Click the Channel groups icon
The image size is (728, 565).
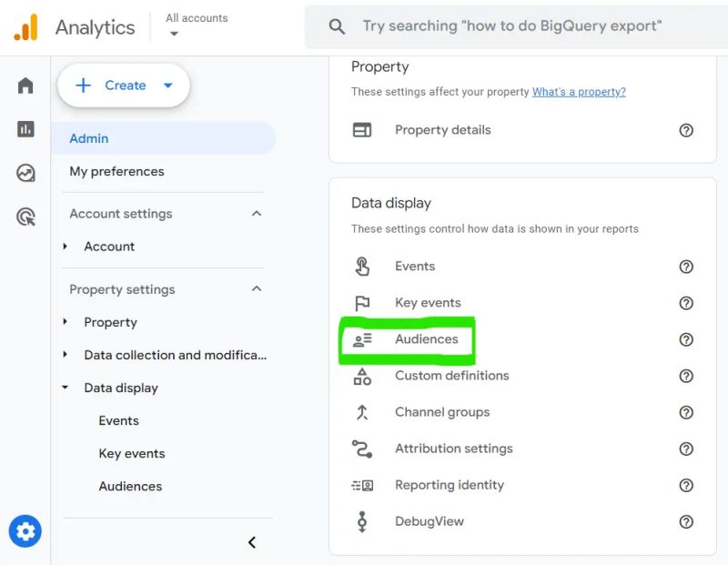tap(362, 412)
